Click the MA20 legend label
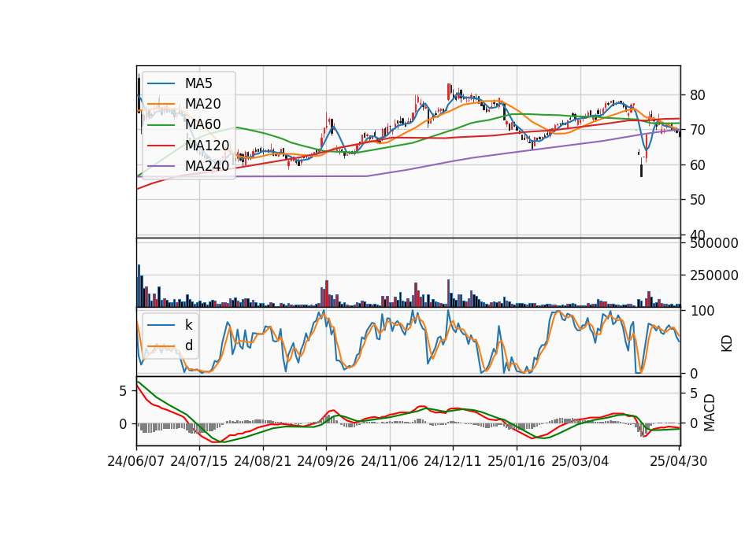The width and height of the screenshot is (756, 543). point(202,104)
